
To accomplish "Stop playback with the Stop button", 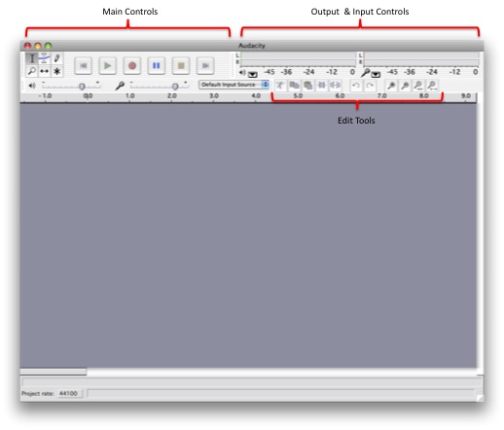I will [181, 66].
